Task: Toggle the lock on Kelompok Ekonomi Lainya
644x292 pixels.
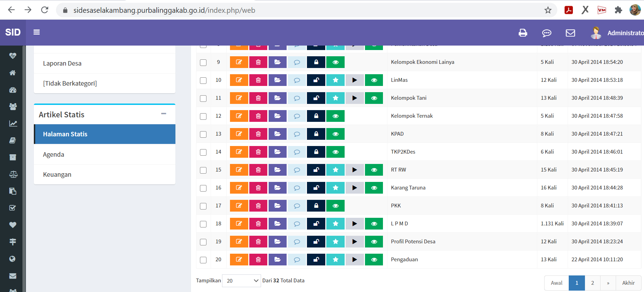Action: (x=316, y=62)
